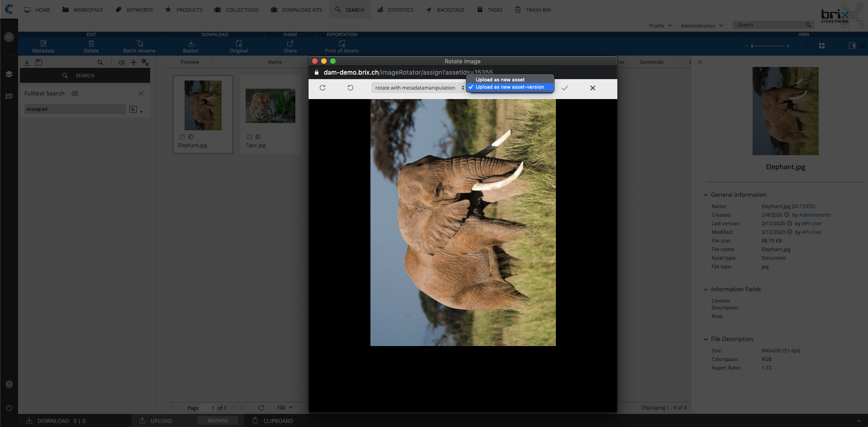Screen dimensions: 868x427
Task: Click the Metadata edit icon
Action: click(x=43, y=44)
